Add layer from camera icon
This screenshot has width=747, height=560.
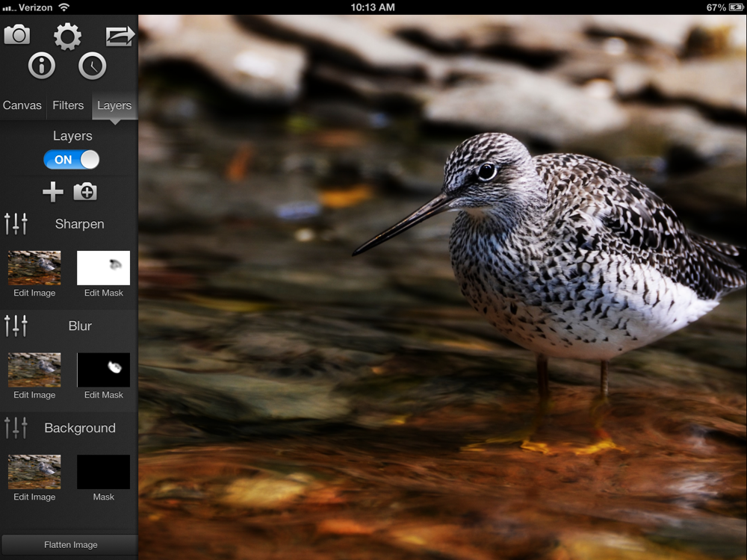click(x=85, y=191)
